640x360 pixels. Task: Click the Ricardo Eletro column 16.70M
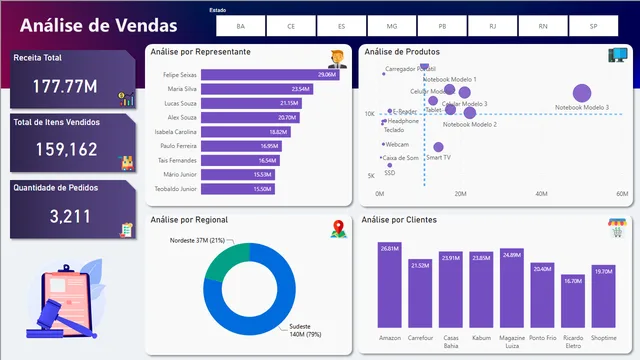point(573,301)
